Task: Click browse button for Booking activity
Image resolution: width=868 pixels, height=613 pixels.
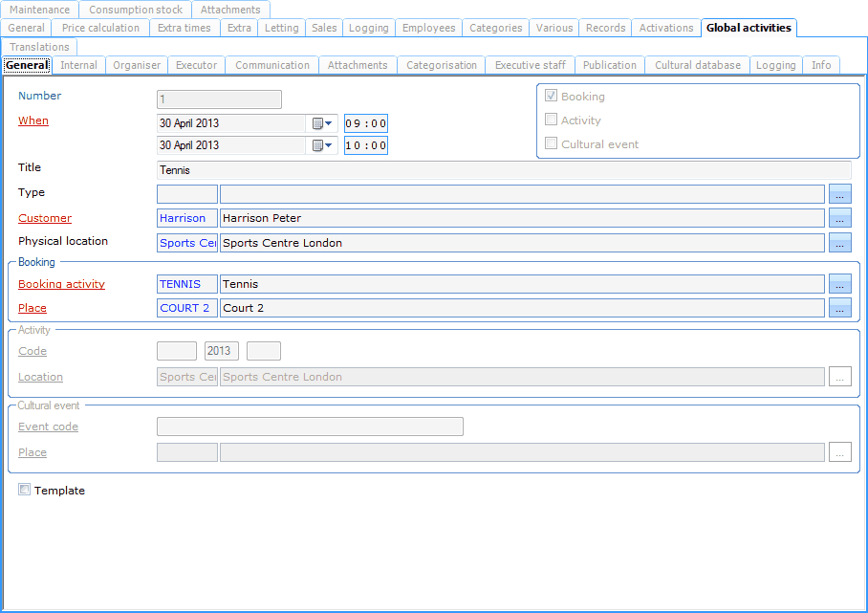Action: (839, 284)
